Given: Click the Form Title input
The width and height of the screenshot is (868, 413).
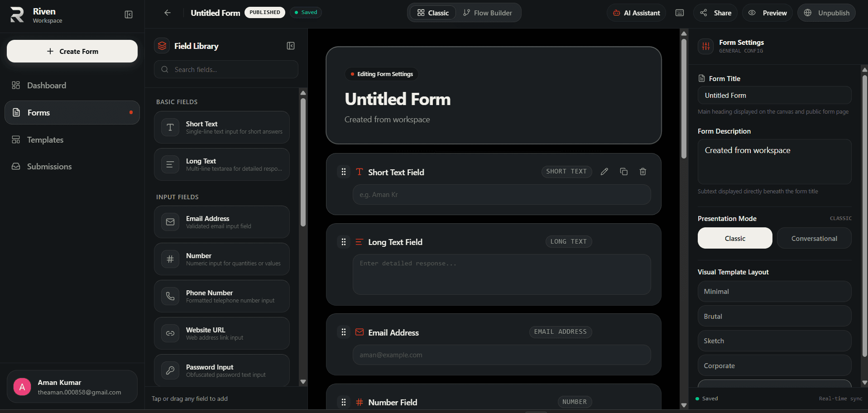Looking at the screenshot, I should (774, 95).
